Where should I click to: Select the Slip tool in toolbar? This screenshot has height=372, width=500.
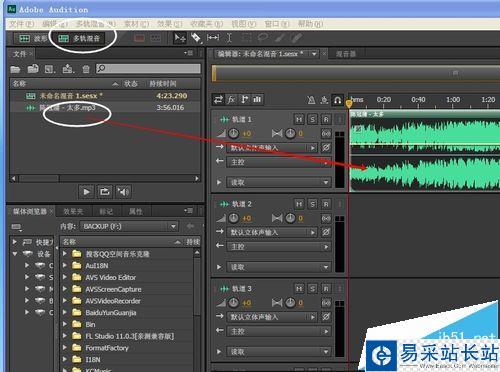click(x=213, y=38)
